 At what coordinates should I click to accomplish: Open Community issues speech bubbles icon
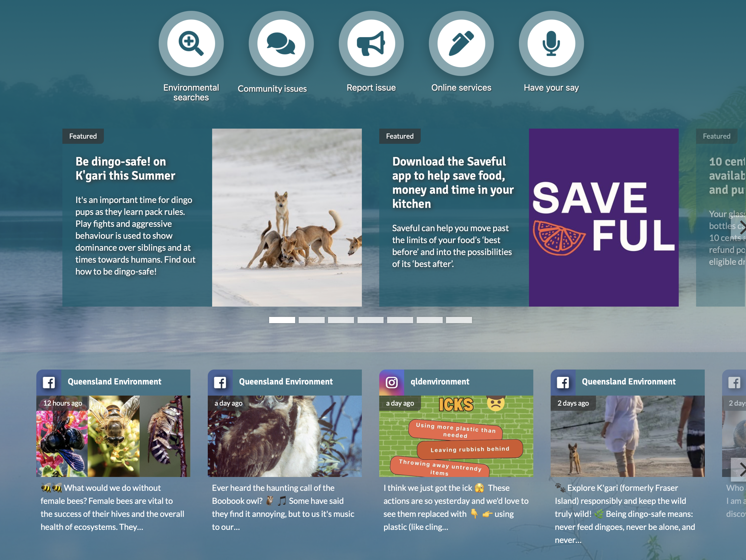point(281,43)
